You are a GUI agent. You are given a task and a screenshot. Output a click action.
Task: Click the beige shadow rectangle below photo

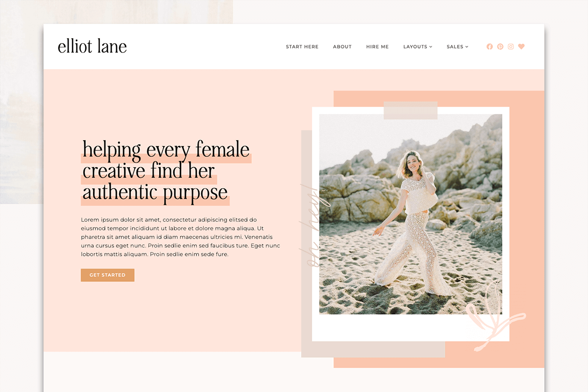coord(372,349)
